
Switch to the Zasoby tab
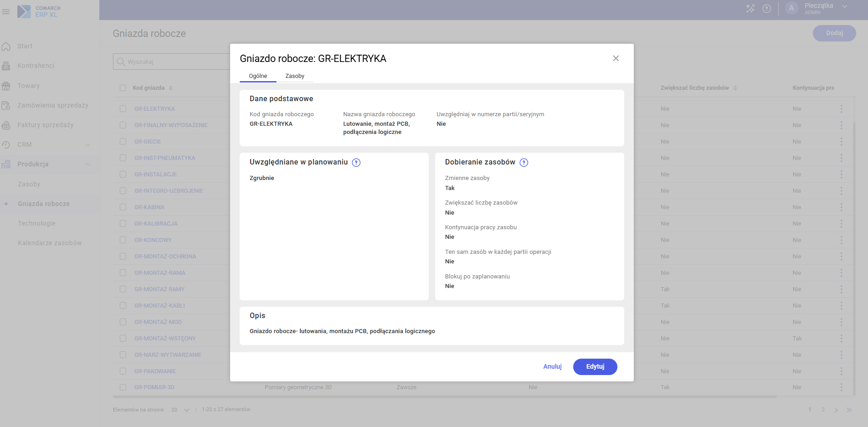295,76
